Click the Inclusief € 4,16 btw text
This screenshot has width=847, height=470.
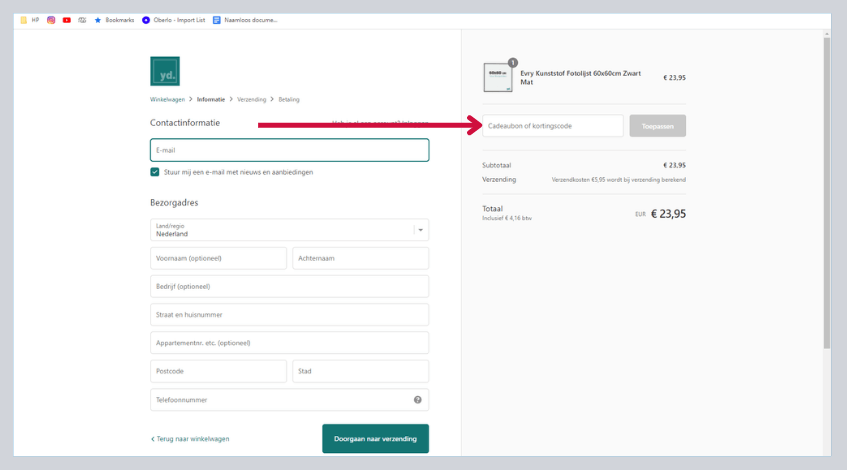click(507, 218)
